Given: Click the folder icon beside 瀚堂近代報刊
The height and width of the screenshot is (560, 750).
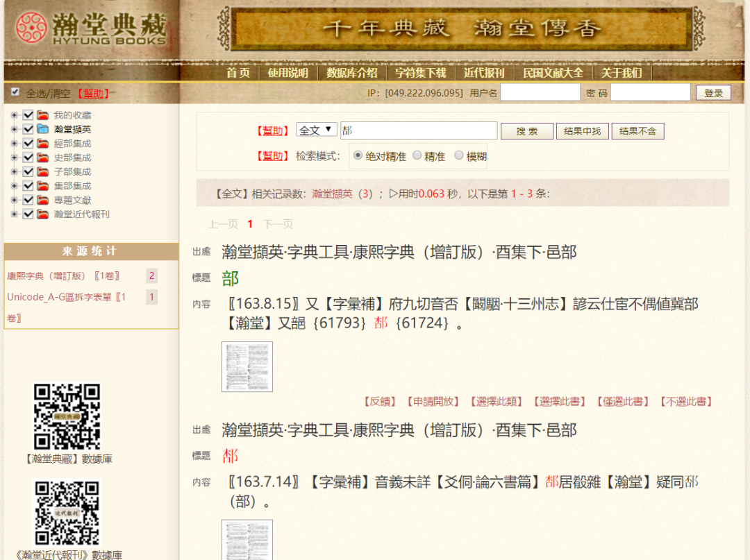Looking at the screenshot, I should click(x=42, y=213).
